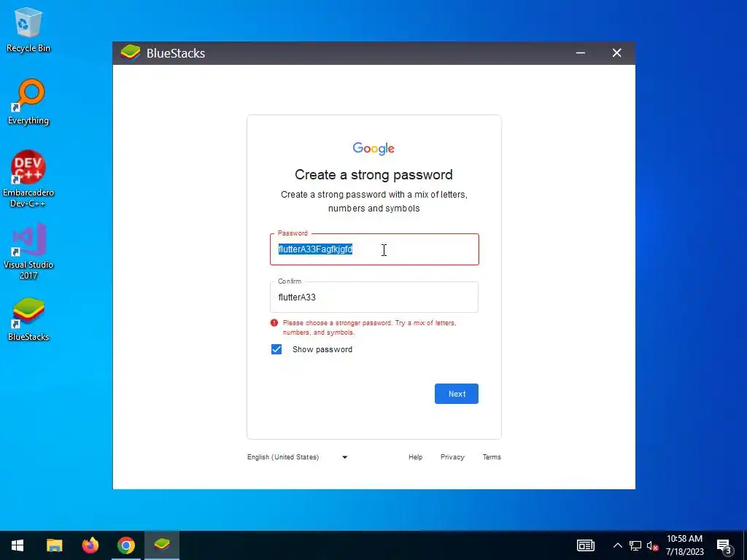
Task: Click into the Confirm password field
Action: click(374, 297)
